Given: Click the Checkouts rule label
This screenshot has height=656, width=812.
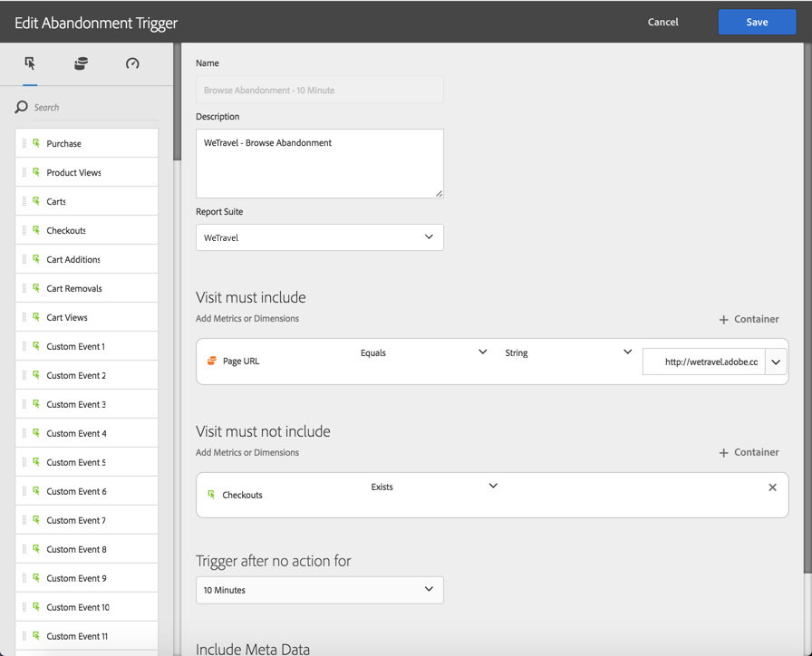Looking at the screenshot, I should tap(242, 495).
